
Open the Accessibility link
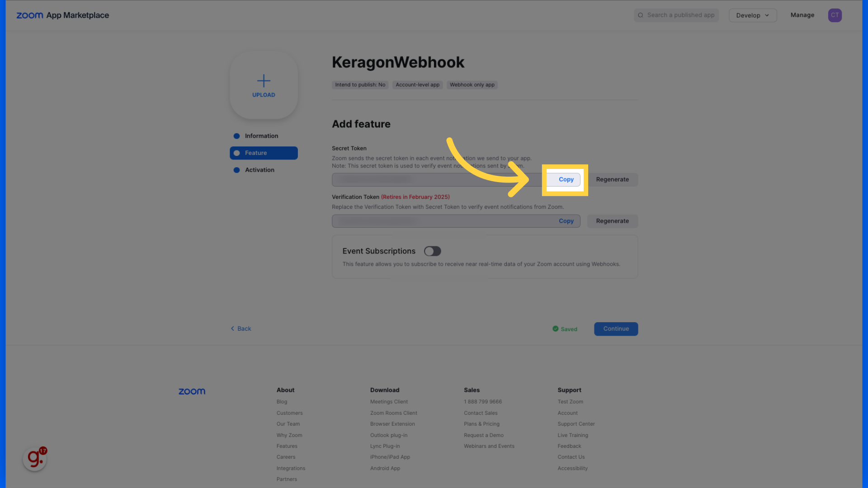coord(572,469)
